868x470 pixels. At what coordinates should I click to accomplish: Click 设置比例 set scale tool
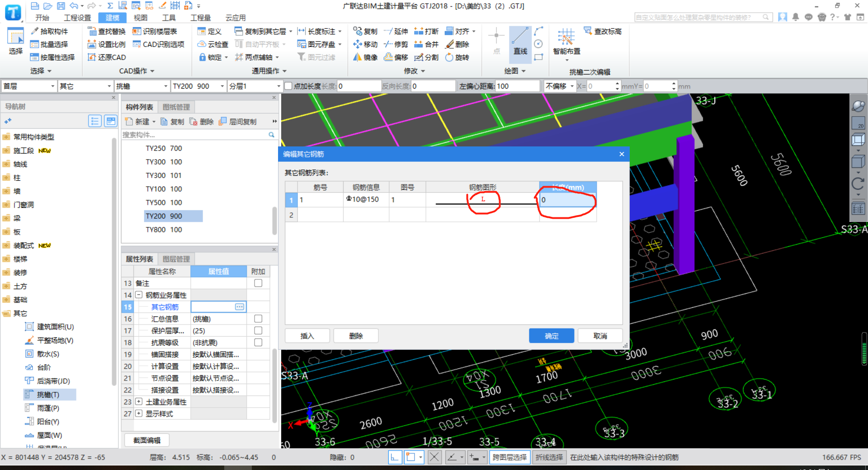point(107,44)
